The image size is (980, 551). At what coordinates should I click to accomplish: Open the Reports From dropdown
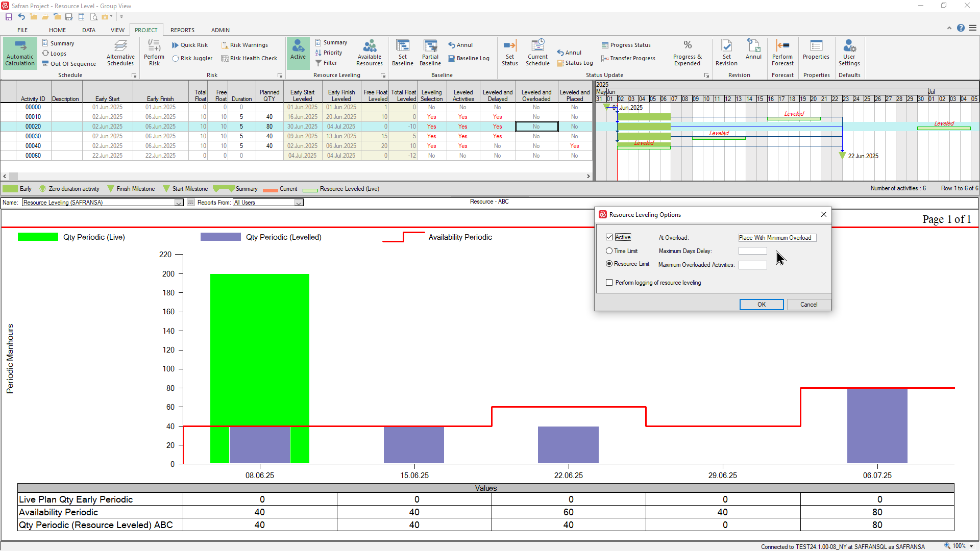(x=299, y=203)
